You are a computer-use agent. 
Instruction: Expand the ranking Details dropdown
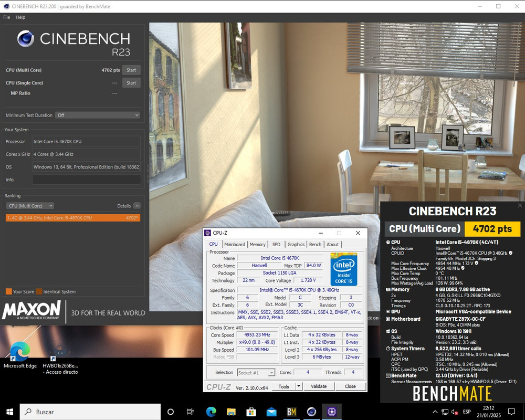pyautogui.click(x=137, y=206)
